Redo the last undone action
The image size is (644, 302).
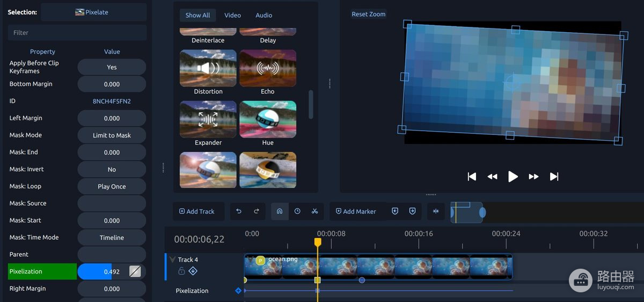(257, 211)
